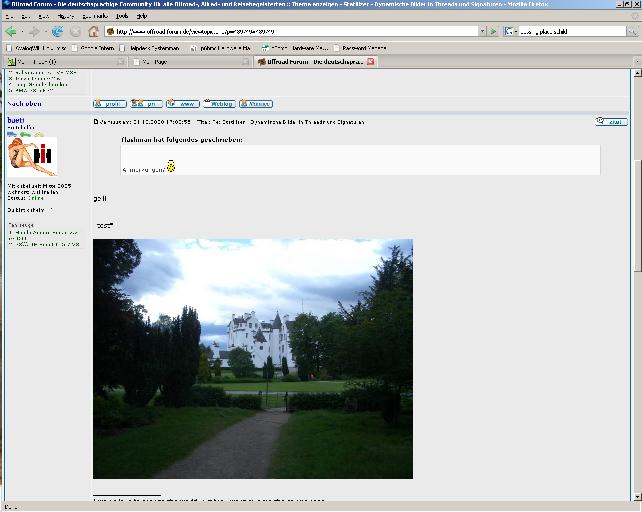The width and height of the screenshot is (642, 512).
Task: Open the Bookmarks menu in the menu bar
Action: coord(95,16)
